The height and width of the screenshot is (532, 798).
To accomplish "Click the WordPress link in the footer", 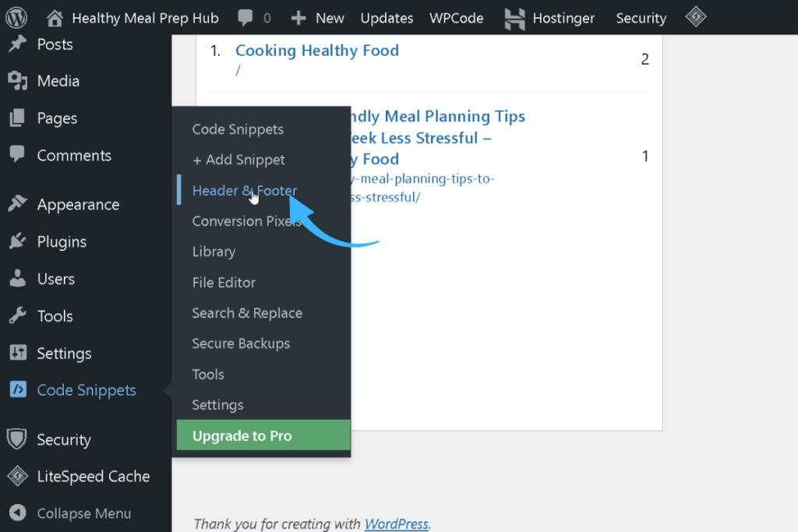I will coord(396,524).
